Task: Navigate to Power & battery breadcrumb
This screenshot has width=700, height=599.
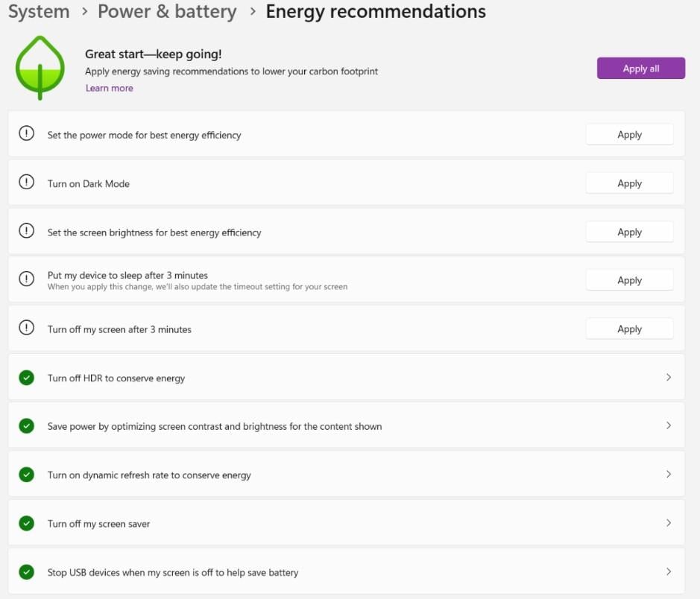Action: tap(167, 12)
